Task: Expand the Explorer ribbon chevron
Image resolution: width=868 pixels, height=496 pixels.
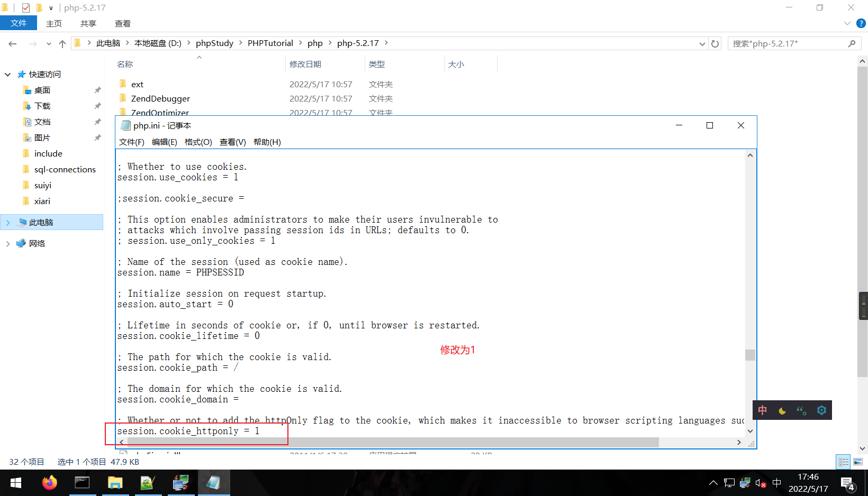Action: [x=847, y=23]
